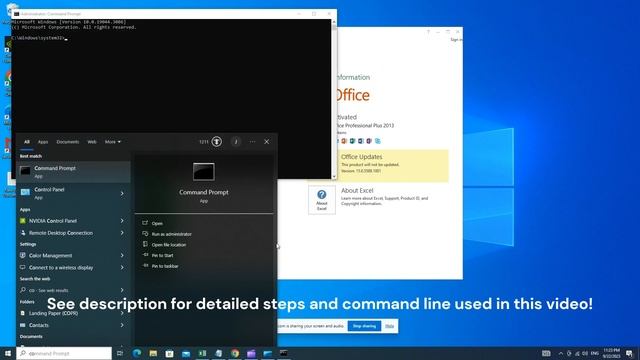This screenshot has height=360, width=640.
Task: Open Microsoft Store from taskbar
Action: [x=169, y=353]
